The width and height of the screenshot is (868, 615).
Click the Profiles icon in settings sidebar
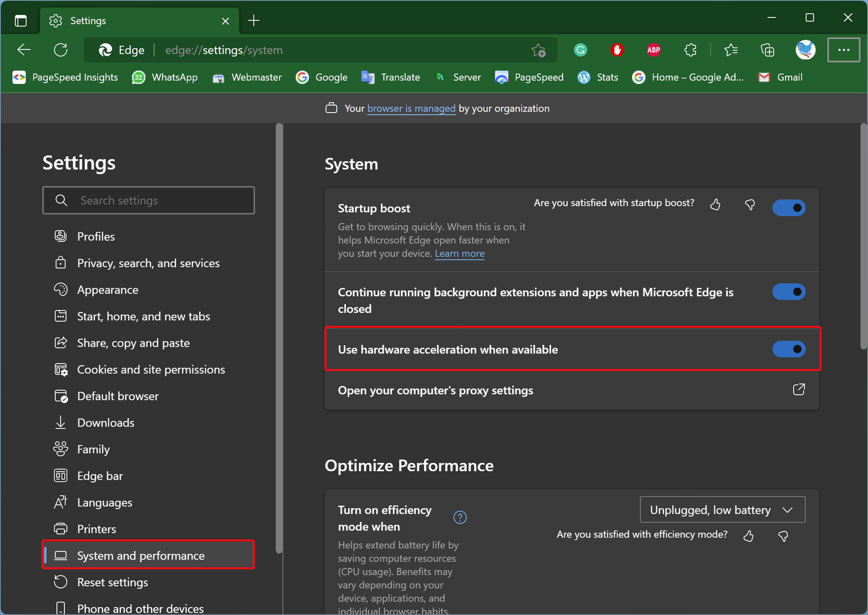(61, 236)
